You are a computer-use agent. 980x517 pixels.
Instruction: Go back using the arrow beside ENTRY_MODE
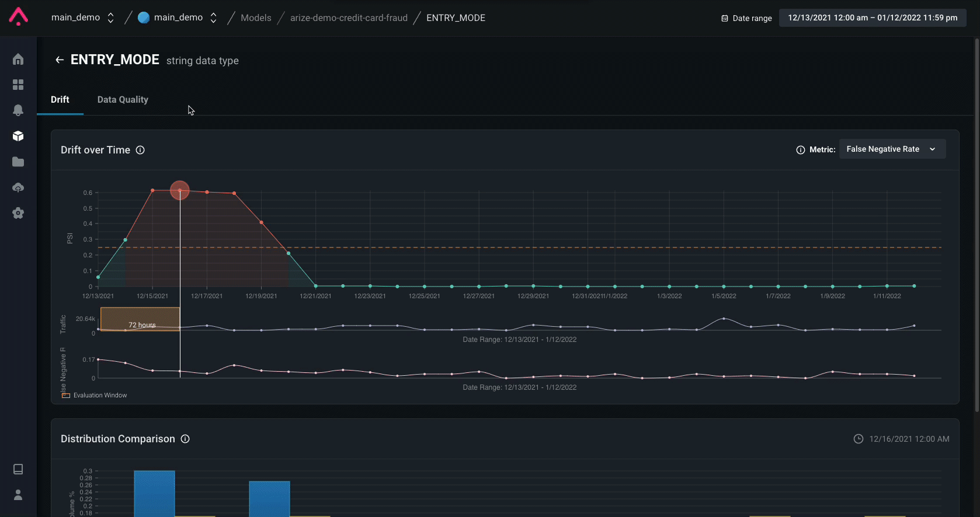click(x=60, y=60)
